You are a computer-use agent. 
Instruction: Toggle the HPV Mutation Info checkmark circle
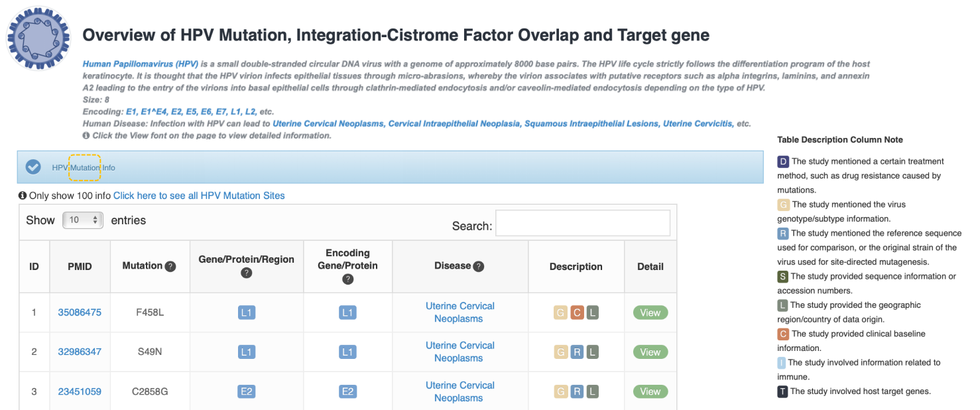[x=33, y=167]
